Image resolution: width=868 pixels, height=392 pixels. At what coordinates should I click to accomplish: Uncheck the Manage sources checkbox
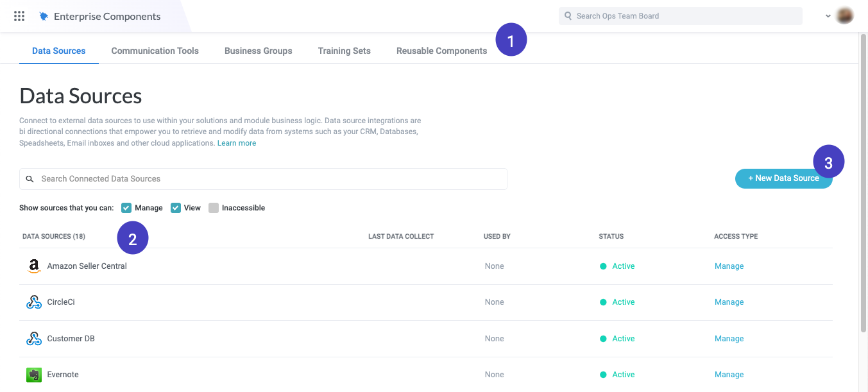point(126,208)
